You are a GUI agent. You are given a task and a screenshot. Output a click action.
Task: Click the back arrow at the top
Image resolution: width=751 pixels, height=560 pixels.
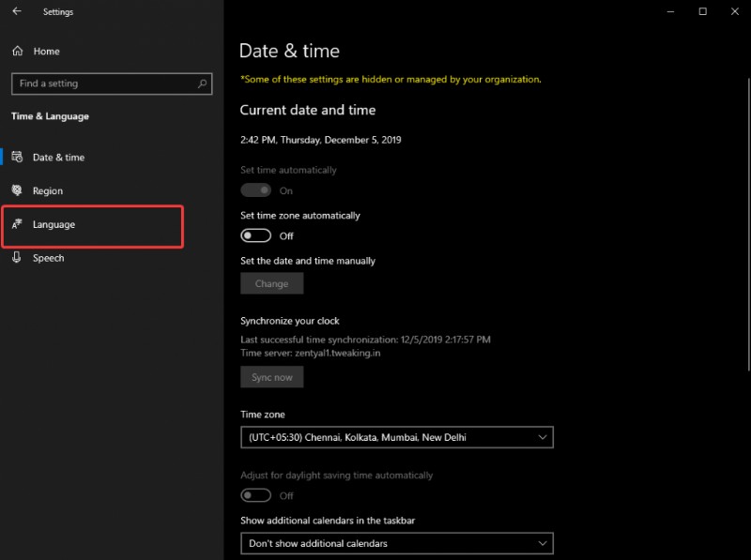pyautogui.click(x=14, y=12)
